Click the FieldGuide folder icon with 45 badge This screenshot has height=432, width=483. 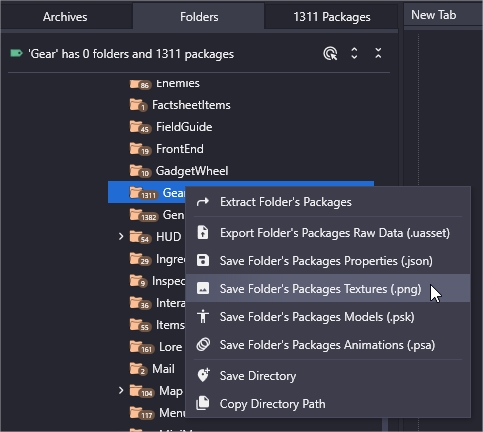[x=140, y=127]
